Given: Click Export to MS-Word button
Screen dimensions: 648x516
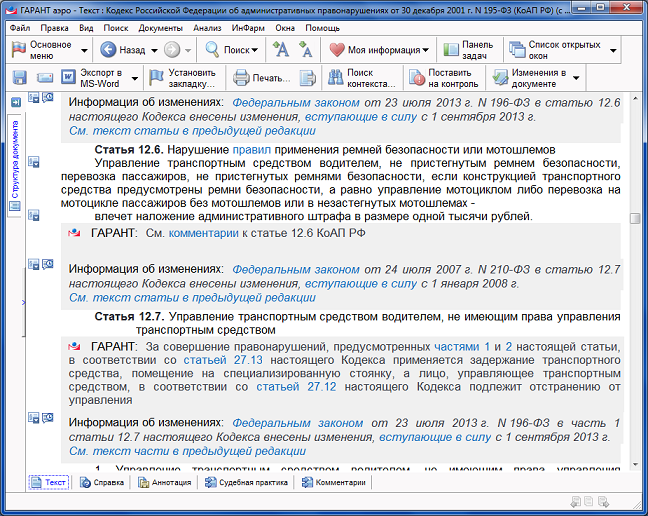Looking at the screenshot, I should (x=95, y=77).
